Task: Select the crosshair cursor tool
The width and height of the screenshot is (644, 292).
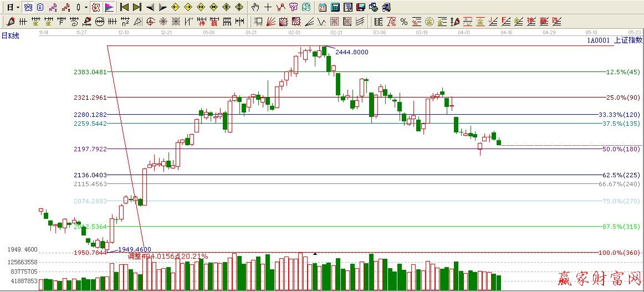Action: tap(268, 7)
